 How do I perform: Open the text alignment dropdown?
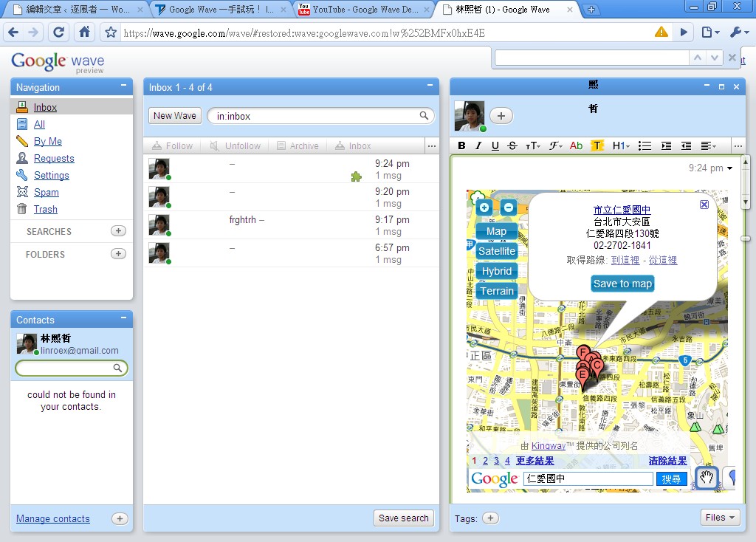tap(708, 145)
